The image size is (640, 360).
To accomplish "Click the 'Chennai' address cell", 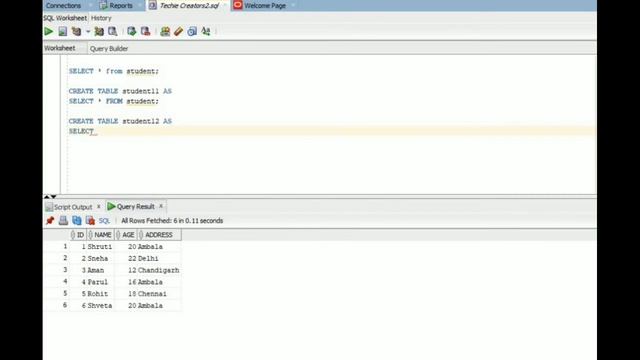I will [159, 294].
